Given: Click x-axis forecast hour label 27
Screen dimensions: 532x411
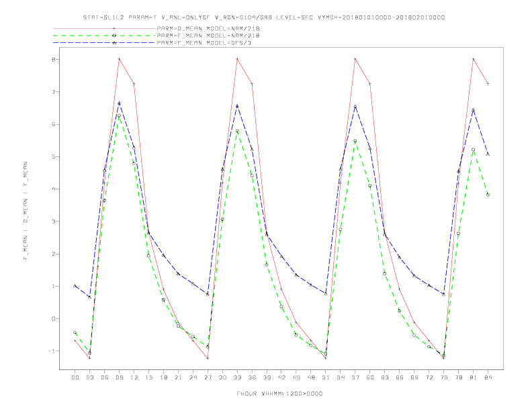Looking at the screenshot, I should point(208,377).
